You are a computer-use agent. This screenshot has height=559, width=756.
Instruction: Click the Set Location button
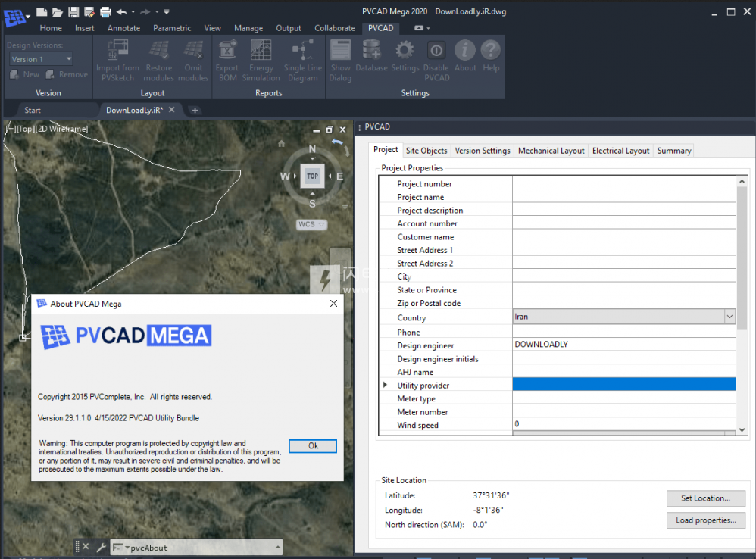click(705, 498)
